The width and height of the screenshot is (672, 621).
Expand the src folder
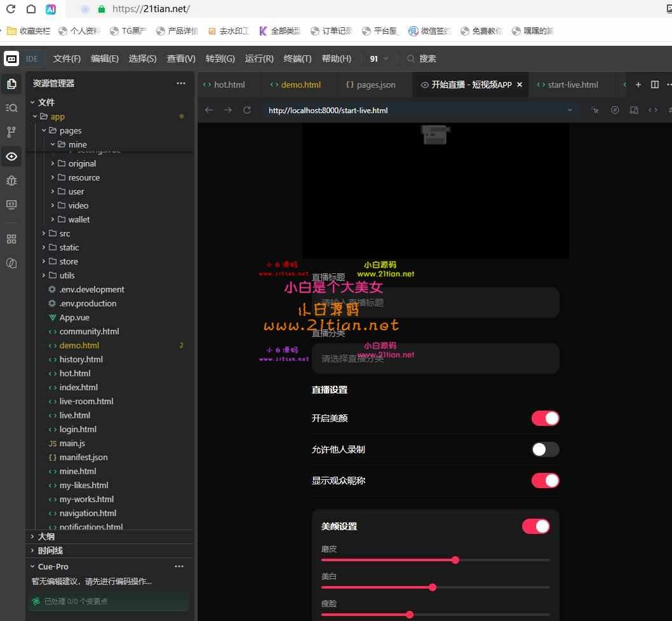click(44, 233)
